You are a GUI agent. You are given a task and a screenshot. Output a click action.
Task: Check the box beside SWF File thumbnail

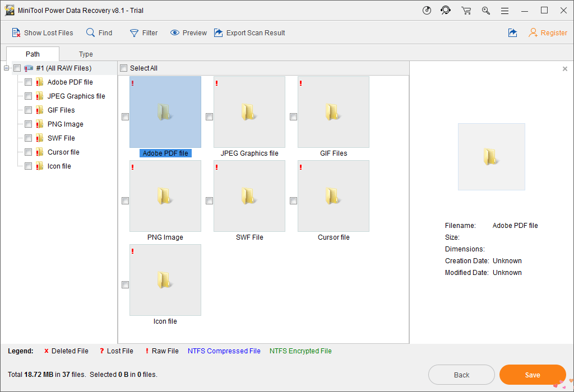[210, 200]
